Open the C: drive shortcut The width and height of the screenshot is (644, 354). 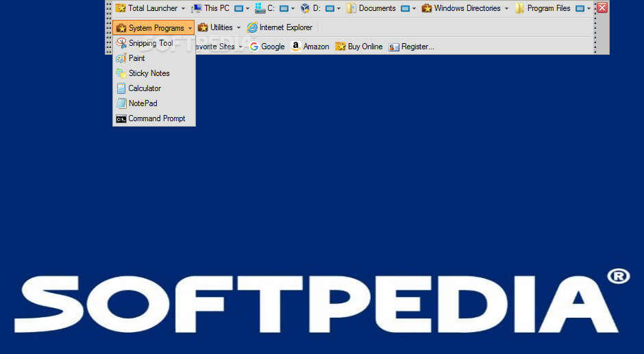coord(264,8)
